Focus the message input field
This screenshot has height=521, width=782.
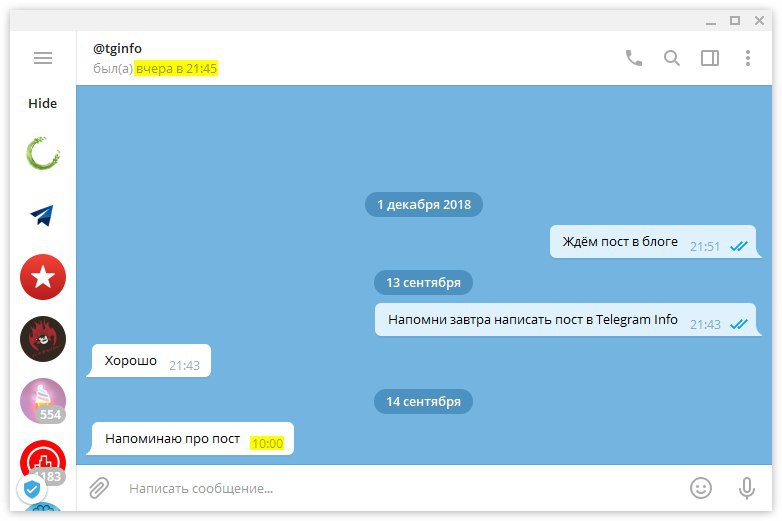pyautogui.click(x=399, y=488)
